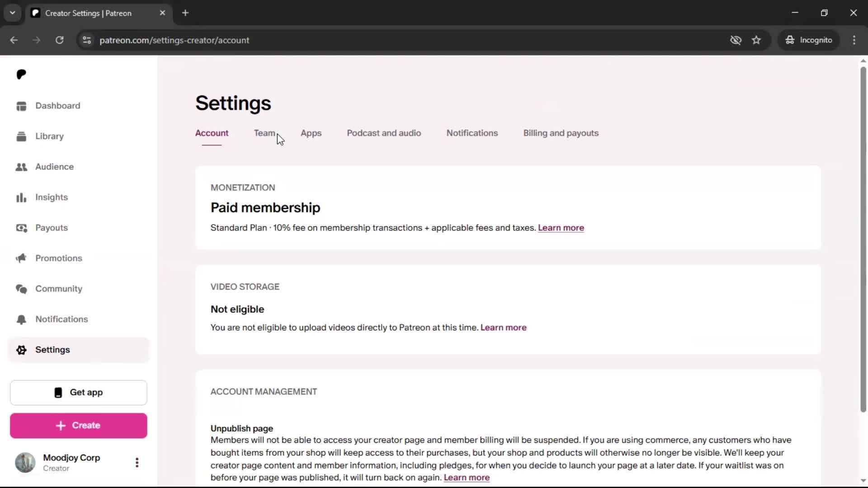Click Learn more under Video storage

pyautogui.click(x=503, y=328)
